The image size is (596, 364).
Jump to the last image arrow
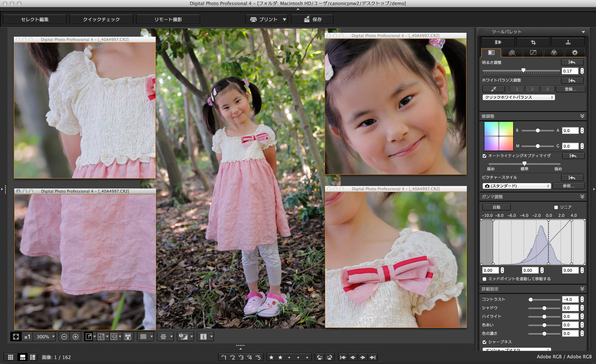tap(373, 357)
